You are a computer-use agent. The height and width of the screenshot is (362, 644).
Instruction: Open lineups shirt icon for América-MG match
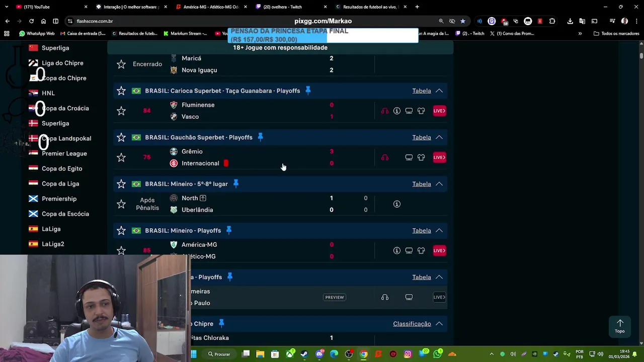point(421,250)
